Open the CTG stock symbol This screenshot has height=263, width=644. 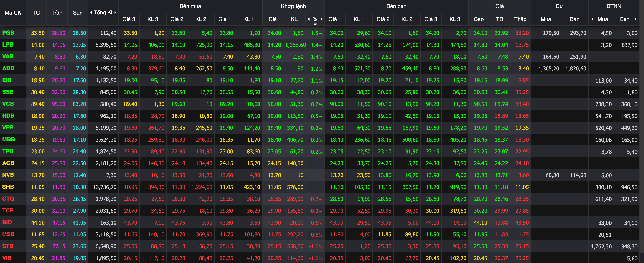8,199
